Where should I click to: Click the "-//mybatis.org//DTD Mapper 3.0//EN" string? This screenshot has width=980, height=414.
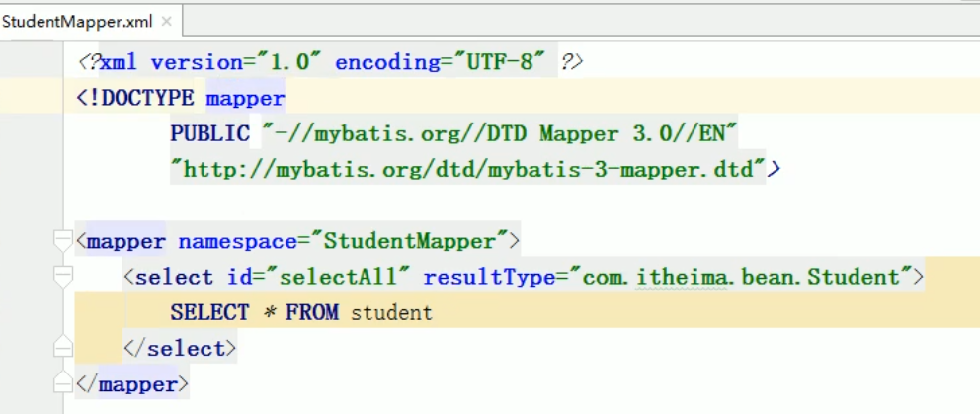(501, 133)
